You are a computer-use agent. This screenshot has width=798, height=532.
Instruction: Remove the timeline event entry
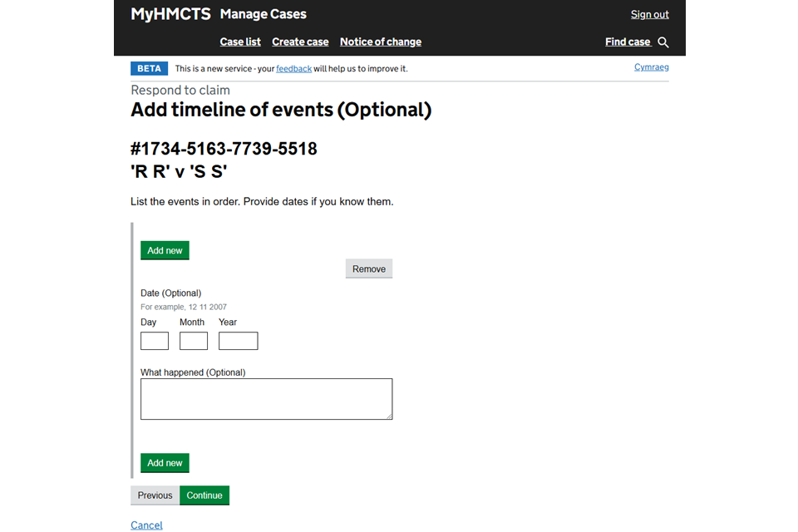pos(368,268)
